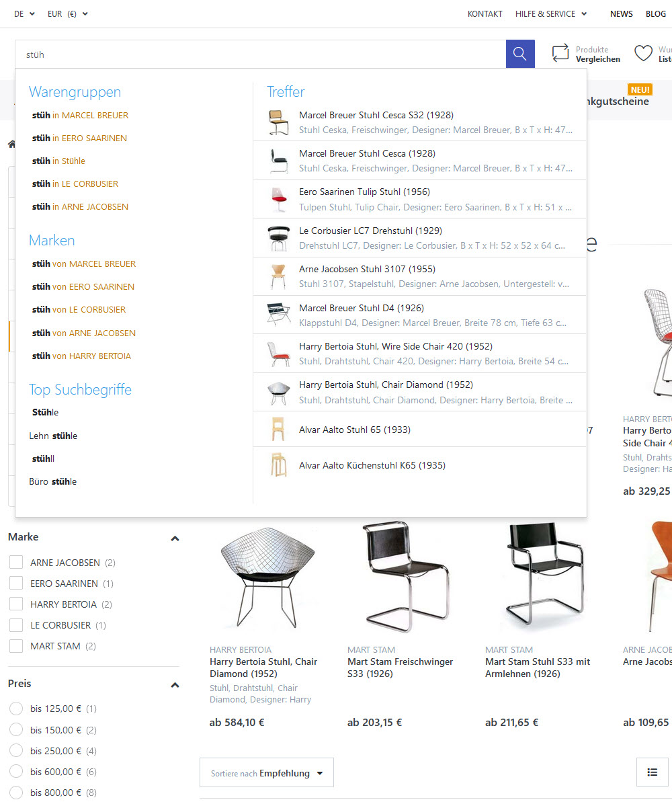Screen dimensions: 672x804
Task: Open HILFE & SERVICE menu
Action: click(550, 14)
